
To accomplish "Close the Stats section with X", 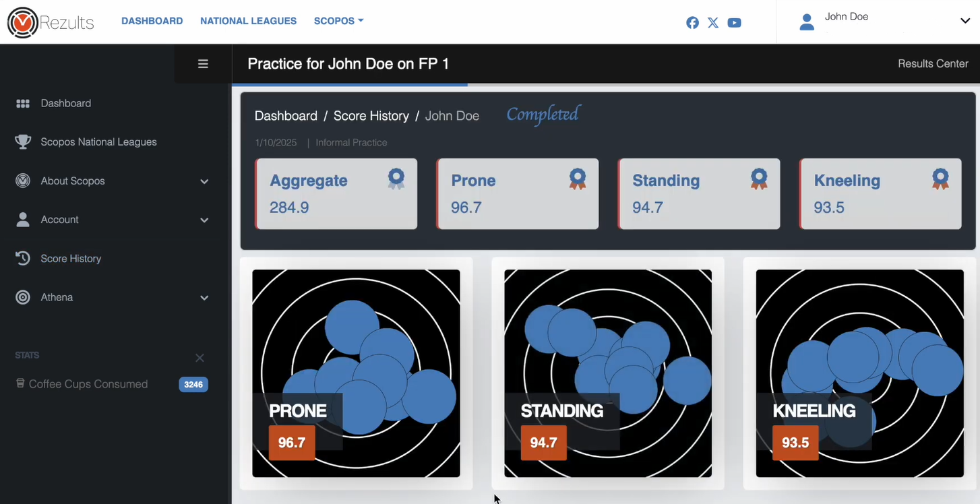I will (200, 358).
